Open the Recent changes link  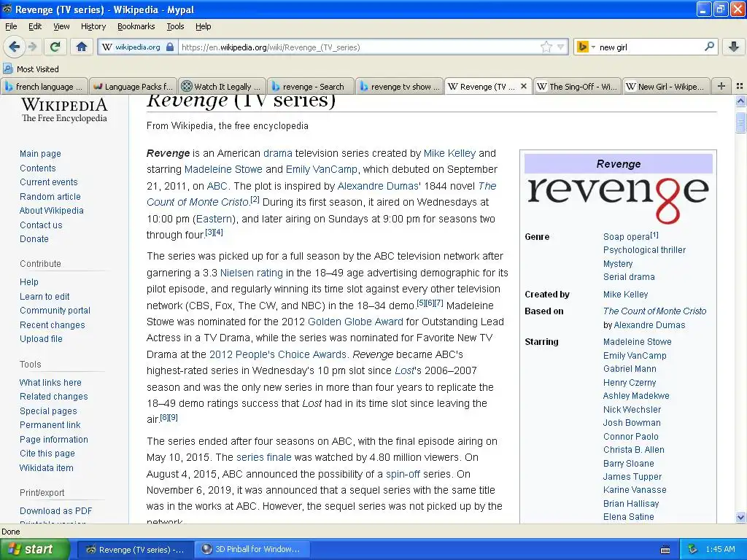52,324
